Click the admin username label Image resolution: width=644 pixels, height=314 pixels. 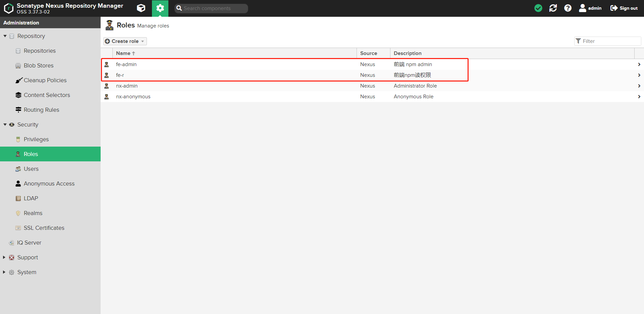pyautogui.click(x=595, y=8)
